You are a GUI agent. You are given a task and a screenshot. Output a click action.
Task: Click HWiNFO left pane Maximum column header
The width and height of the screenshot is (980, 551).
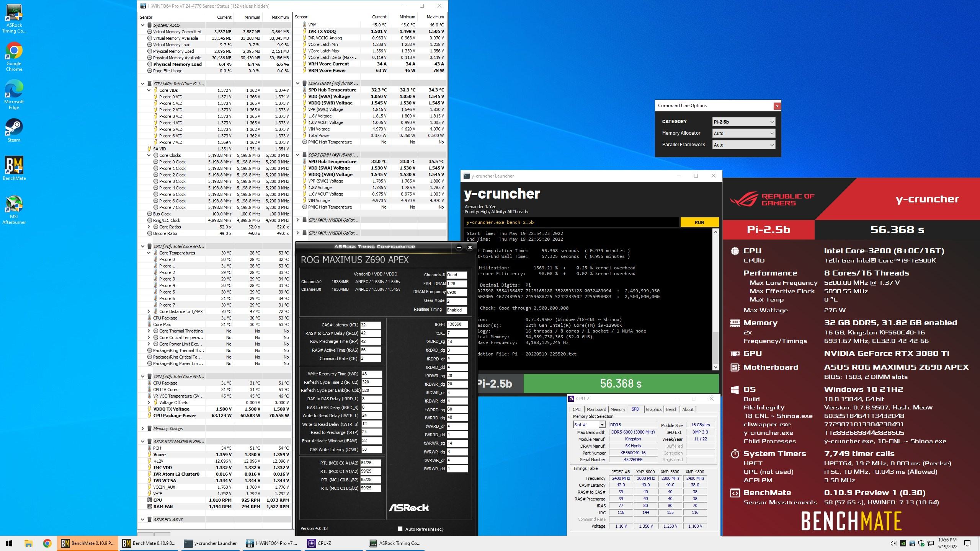pyautogui.click(x=277, y=17)
